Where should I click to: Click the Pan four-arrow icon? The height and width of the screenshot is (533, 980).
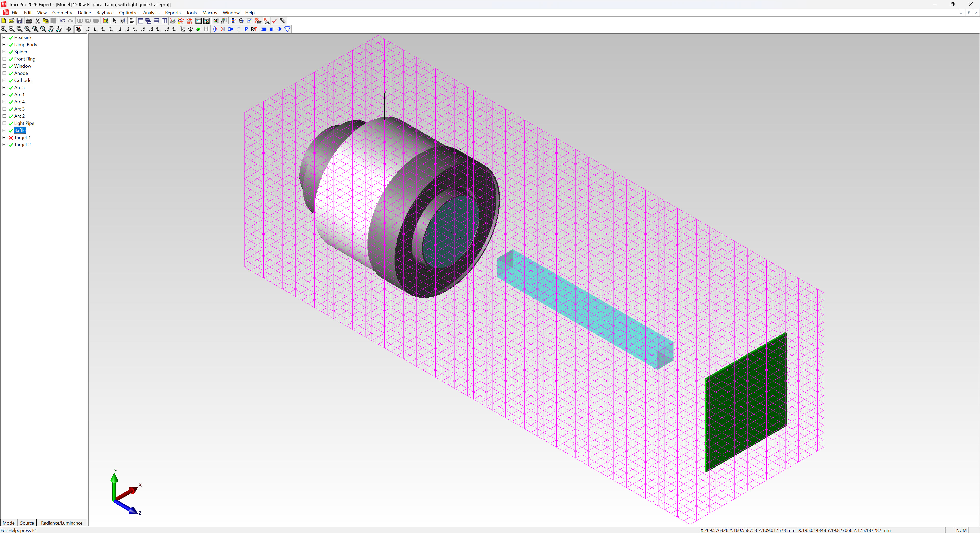pos(69,29)
